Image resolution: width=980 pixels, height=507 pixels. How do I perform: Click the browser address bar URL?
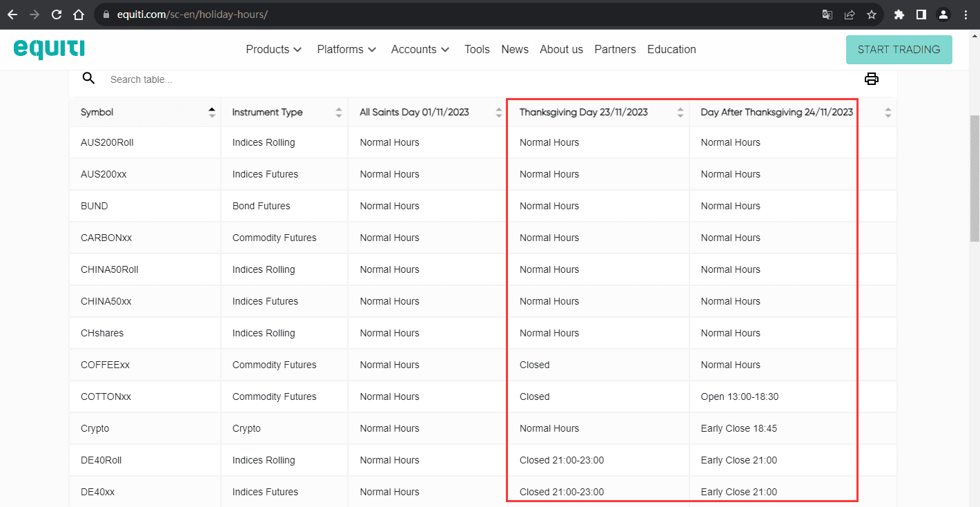(x=192, y=15)
